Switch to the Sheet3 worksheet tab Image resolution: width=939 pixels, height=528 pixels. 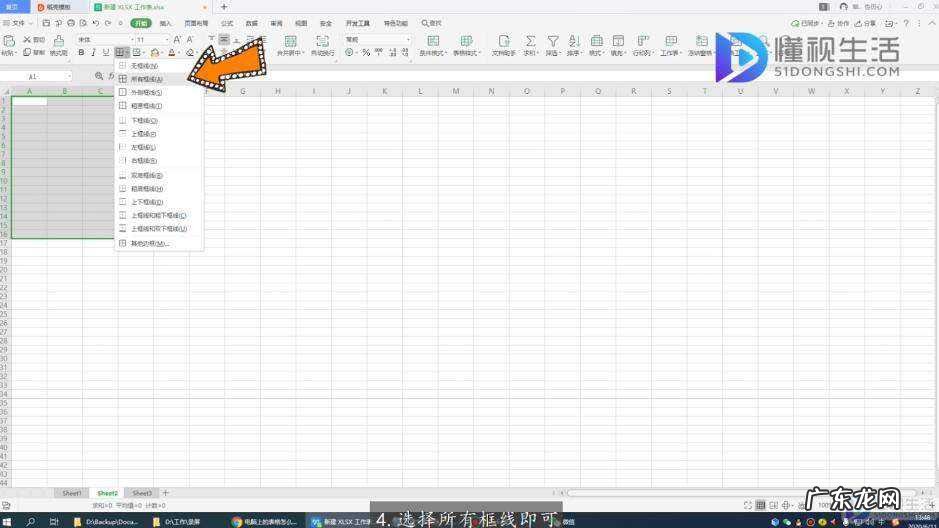tap(142, 493)
